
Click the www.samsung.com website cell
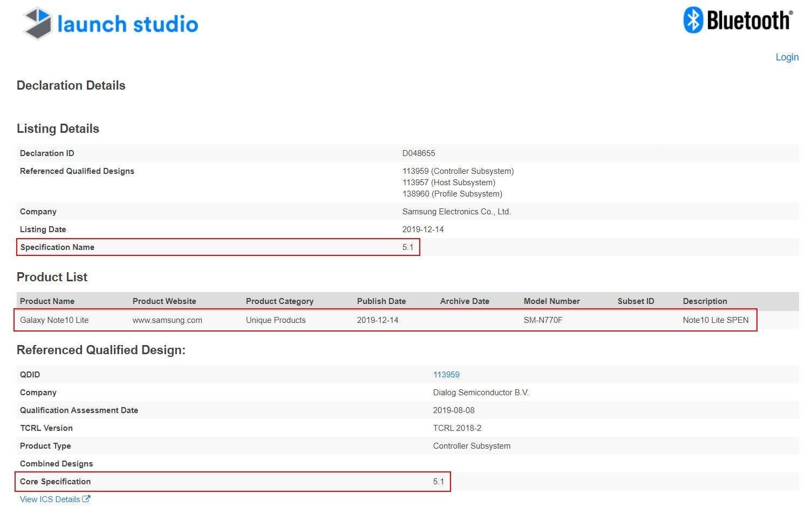click(x=167, y=320)
